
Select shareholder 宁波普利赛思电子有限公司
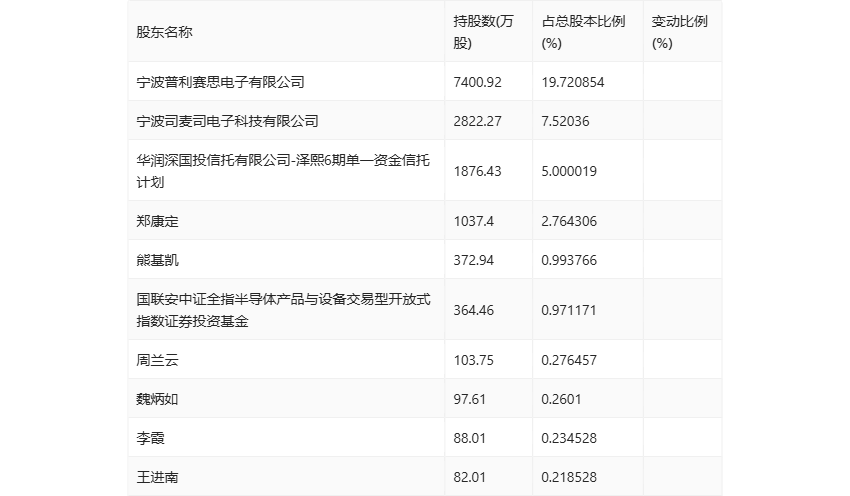(220, 82)
